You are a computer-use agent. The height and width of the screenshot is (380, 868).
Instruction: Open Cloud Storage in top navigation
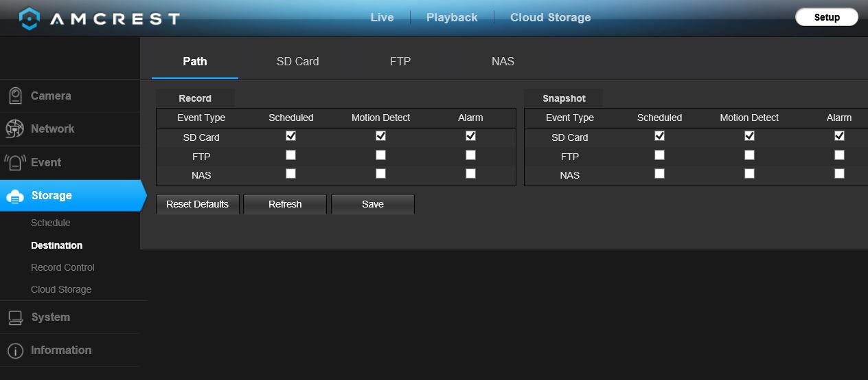[551, 18]
